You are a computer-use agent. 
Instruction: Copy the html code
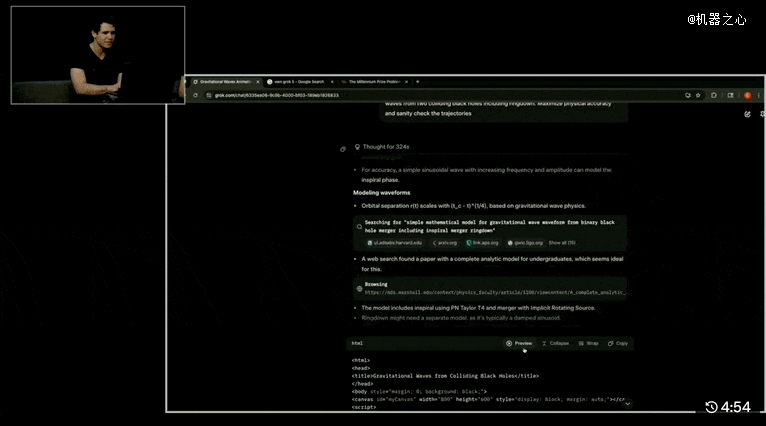pos(618,343)
